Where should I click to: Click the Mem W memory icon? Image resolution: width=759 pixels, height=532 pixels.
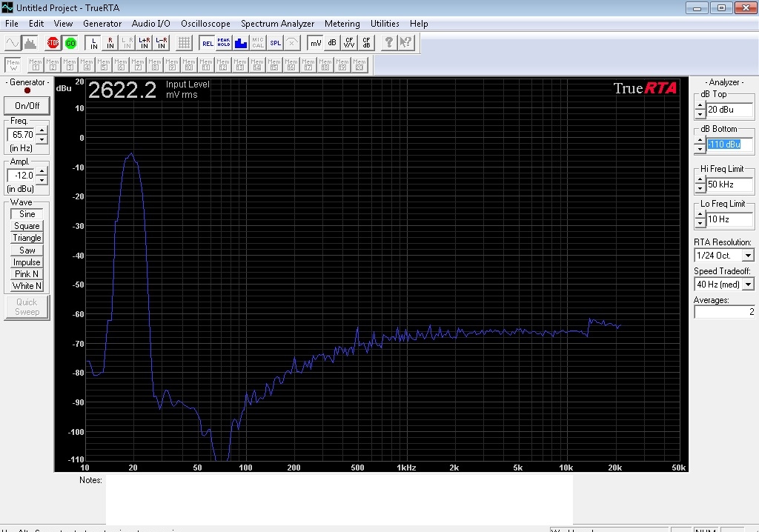coord(13,64)
